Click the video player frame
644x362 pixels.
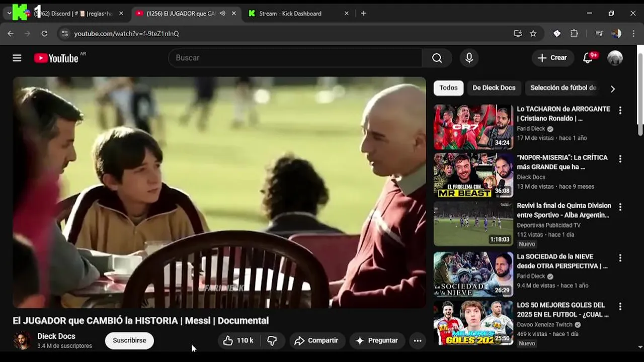219,192
